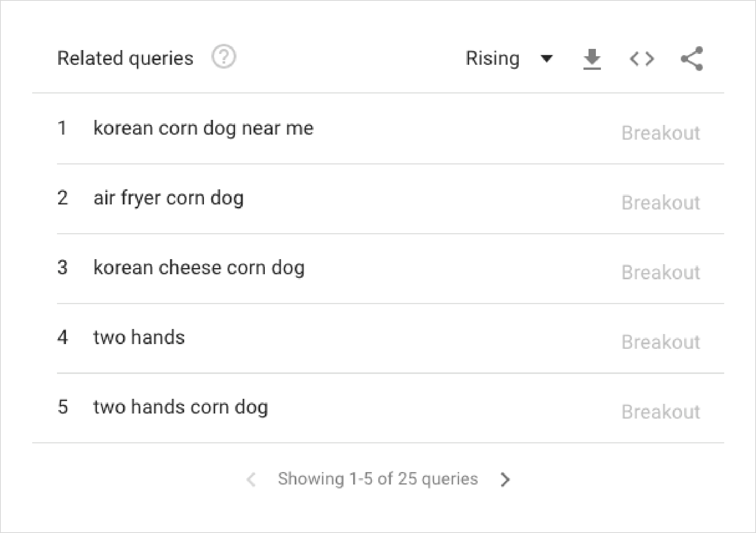Open query air fryer corn dog

(x=169, y=198)
